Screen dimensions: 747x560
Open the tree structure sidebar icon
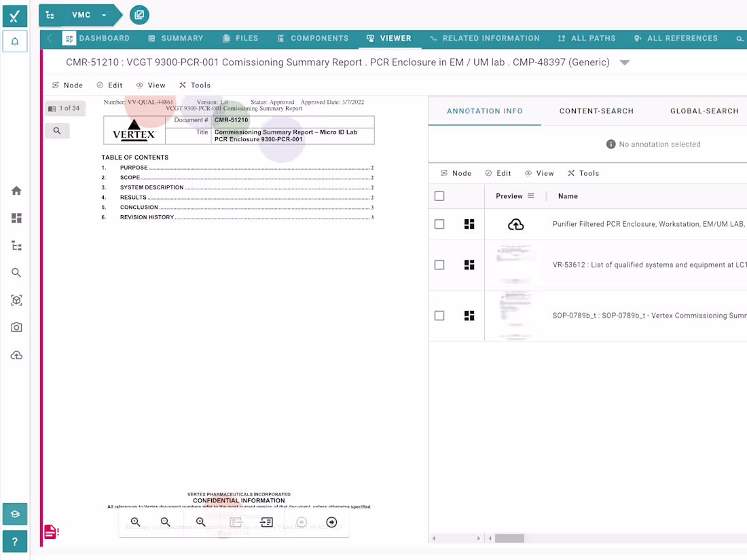[16, 246]
